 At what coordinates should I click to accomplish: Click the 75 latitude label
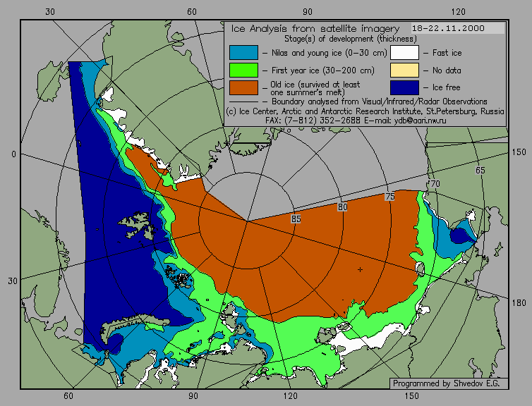390,197
